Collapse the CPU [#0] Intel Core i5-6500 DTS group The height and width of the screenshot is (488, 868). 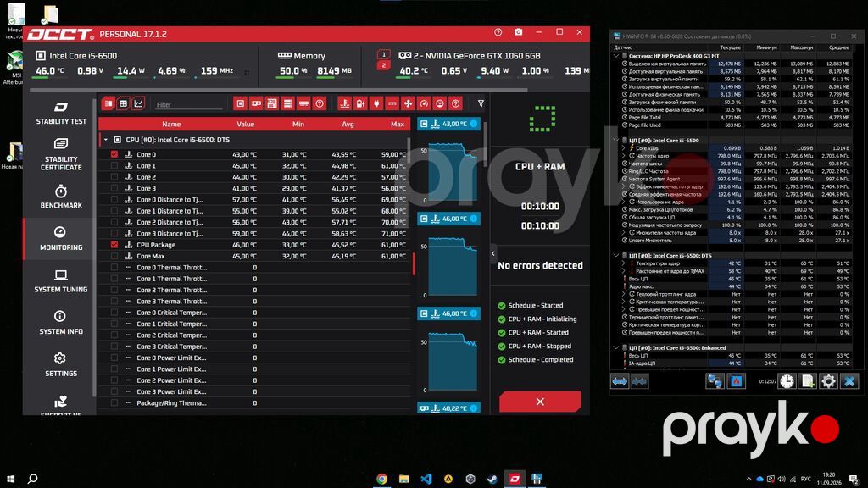(106, 140)
